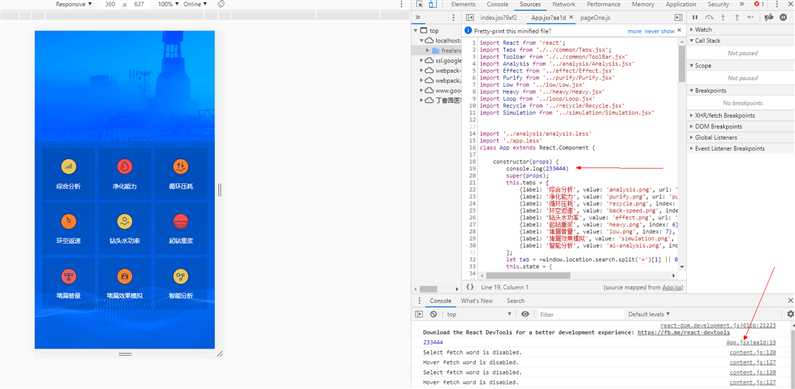
Task: Switch to the Elements tab
Action: click(x=463, y=4)
